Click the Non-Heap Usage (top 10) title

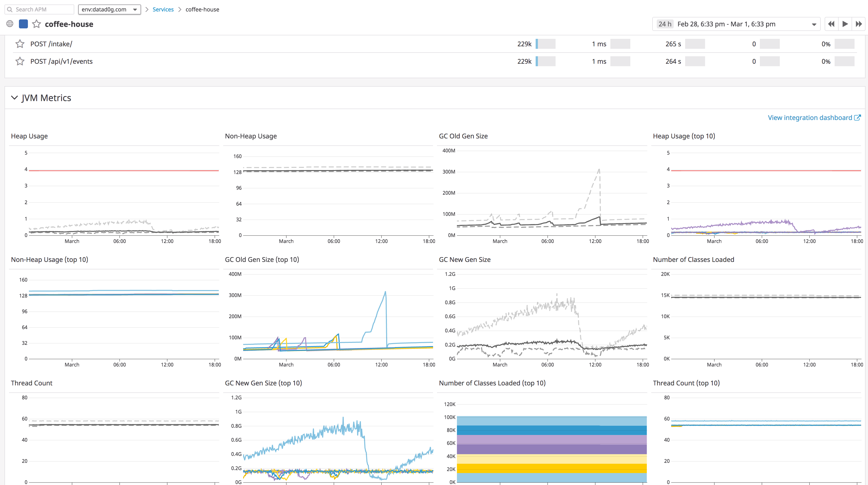(50, 259)
